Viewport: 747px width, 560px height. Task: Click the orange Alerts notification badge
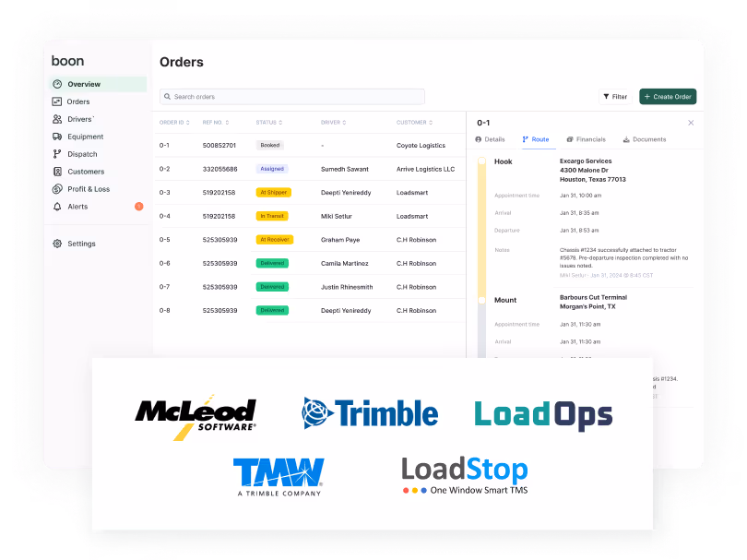[x=138, y=207]
